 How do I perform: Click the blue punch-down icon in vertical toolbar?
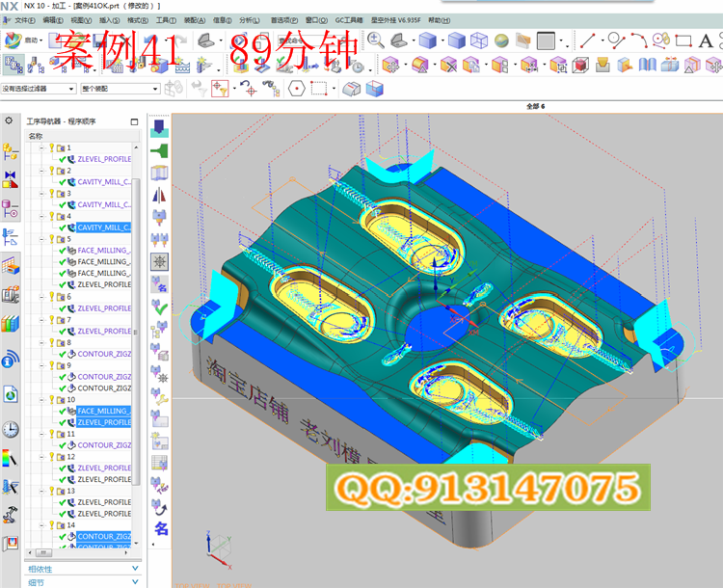point(159,128)
